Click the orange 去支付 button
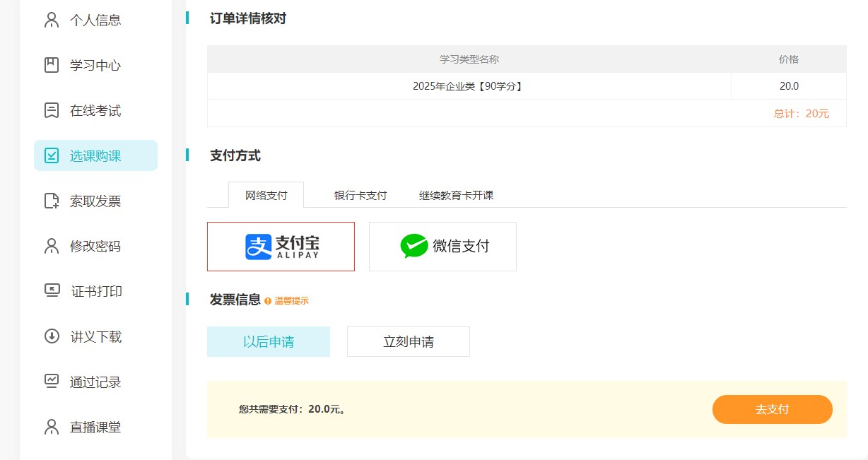Viewport: 868px width, 460px height. (772, 409)
